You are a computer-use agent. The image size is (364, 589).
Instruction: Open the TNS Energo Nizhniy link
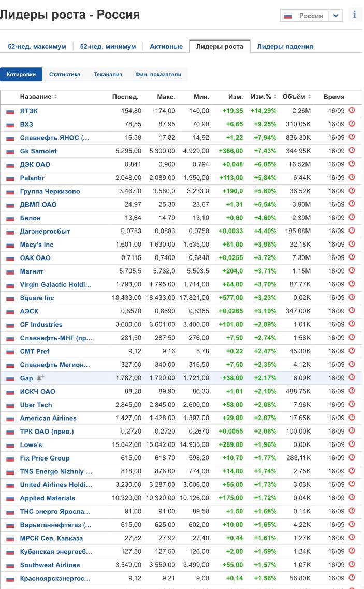(x=56, y=471)
